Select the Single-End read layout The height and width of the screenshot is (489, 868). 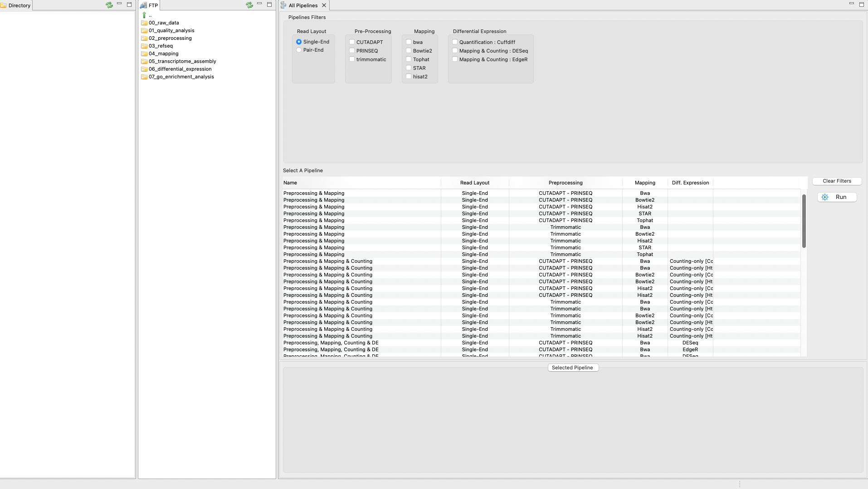299,42
